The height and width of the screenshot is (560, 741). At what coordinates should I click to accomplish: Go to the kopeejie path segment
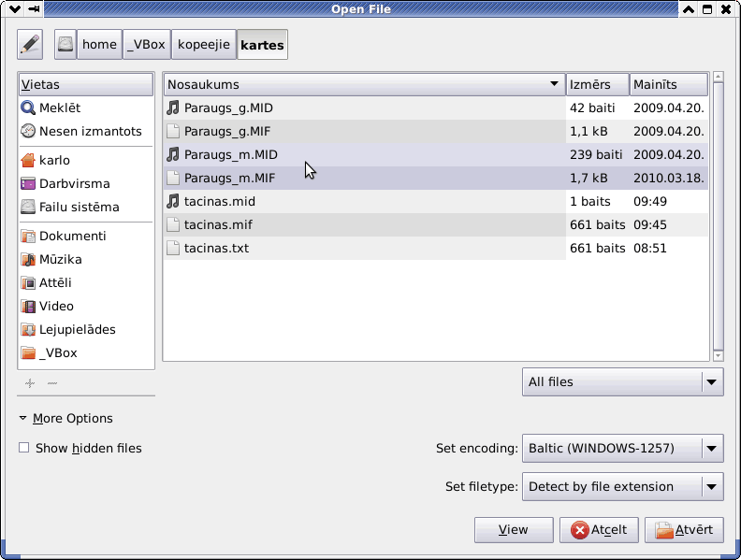click(x=204, y=44)
